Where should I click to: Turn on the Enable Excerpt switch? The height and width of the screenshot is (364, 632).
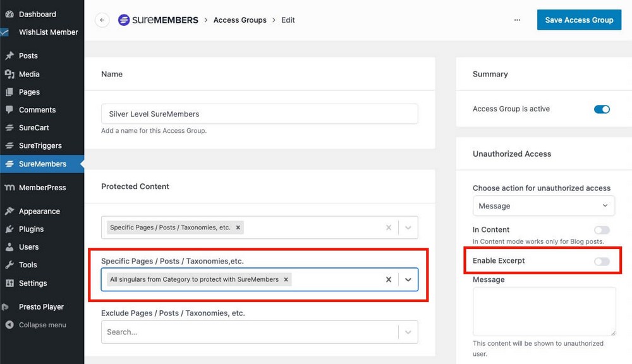(x=602, y=261)
